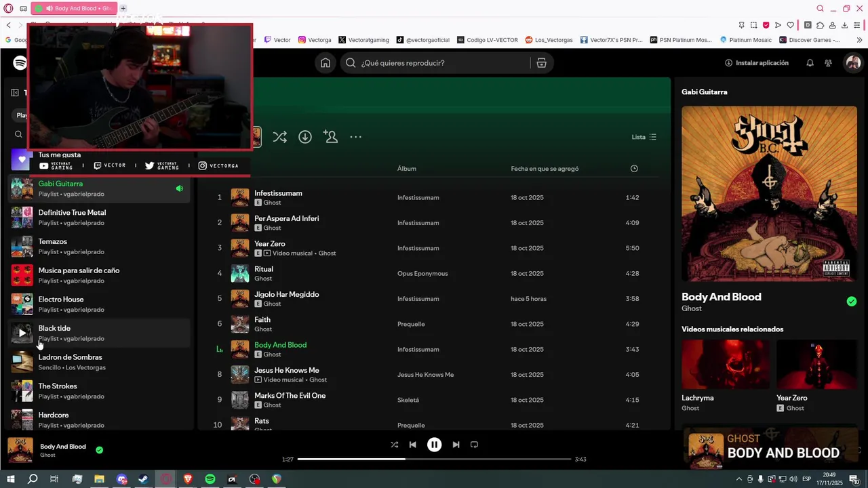This screenshot has height=488, width=868.
Task: Open the user profile avatar menu
Action: pyautogui.click(x=853, y=63)
